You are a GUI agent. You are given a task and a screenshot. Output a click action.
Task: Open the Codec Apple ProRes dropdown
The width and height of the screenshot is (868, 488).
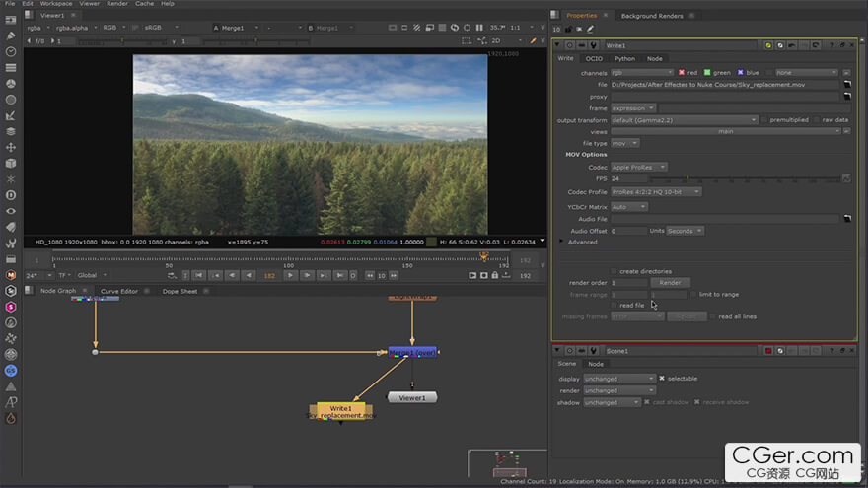click(639, 167)
